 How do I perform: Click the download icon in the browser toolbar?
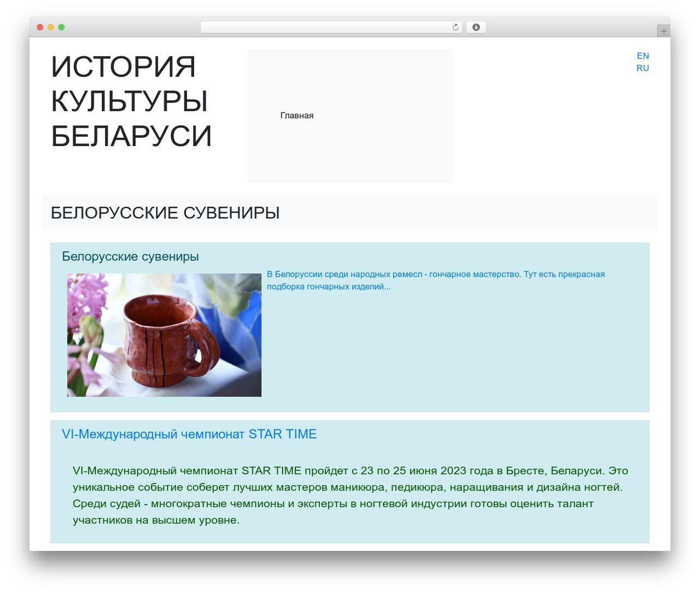476,27
